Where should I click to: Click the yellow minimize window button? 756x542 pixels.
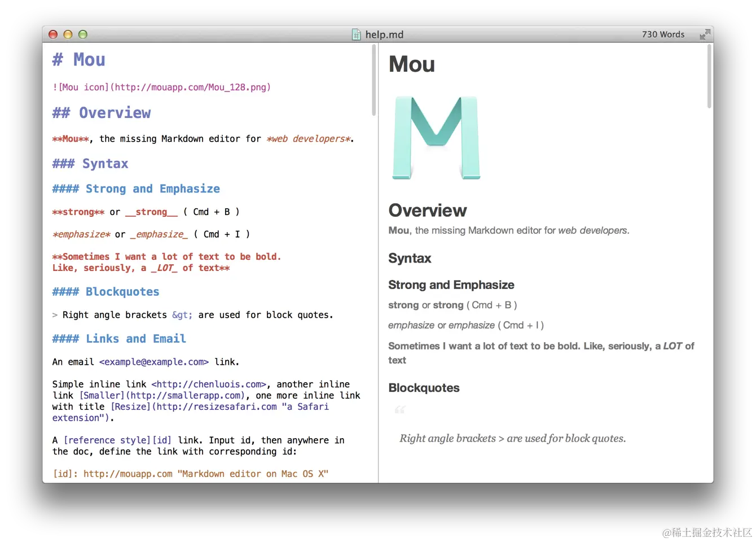point(68,34)
